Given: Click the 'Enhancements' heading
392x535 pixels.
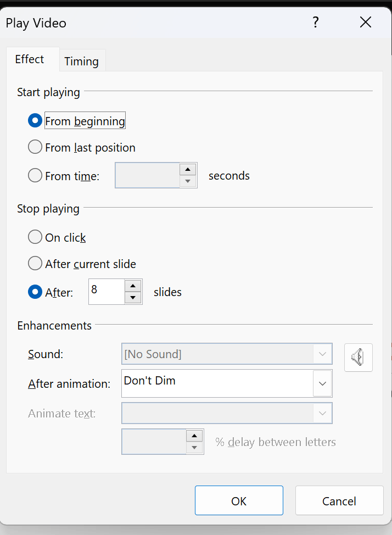Looking at the screenshot, I should [54, 326].
